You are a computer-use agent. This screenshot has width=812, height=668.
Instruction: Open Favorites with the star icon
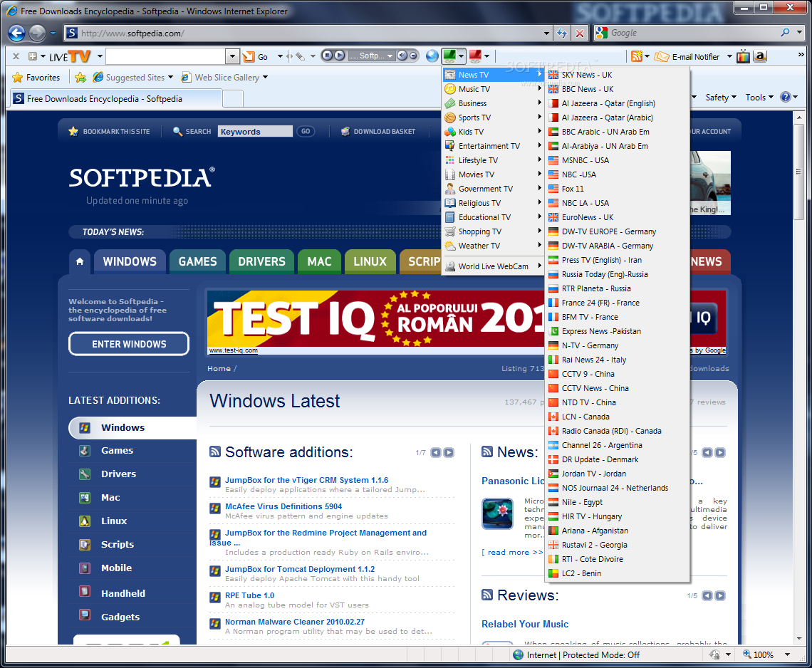(18, 78)
